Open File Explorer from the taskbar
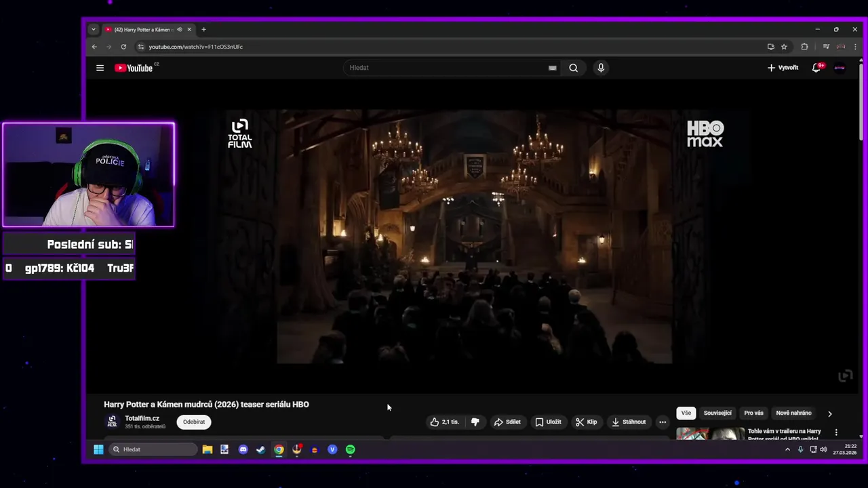The width and height of the screenshot is (868, 488). pyautogui.click(x=208, y=449)
